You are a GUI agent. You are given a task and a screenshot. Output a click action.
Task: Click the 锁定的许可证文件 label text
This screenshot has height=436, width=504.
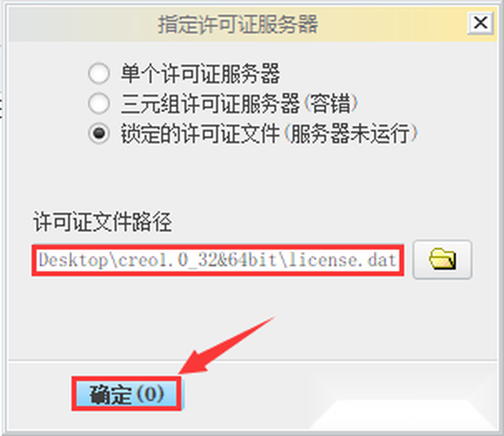[x=200, y=133]
